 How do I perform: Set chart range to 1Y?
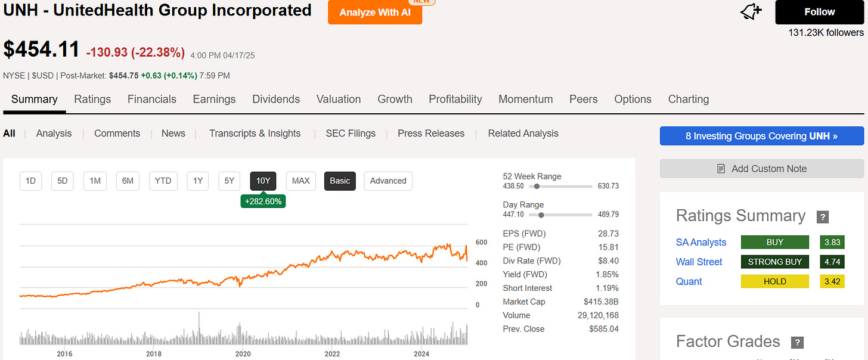198,181
